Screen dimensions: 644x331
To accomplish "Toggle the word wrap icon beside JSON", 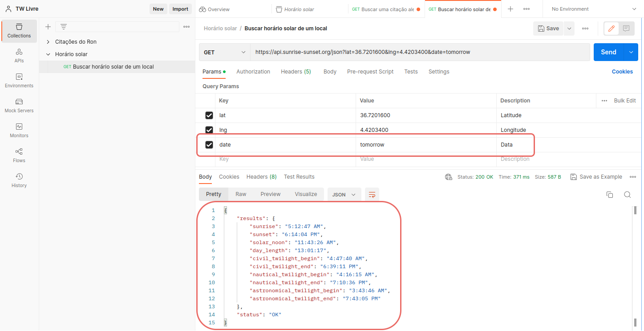I will 372,195.
